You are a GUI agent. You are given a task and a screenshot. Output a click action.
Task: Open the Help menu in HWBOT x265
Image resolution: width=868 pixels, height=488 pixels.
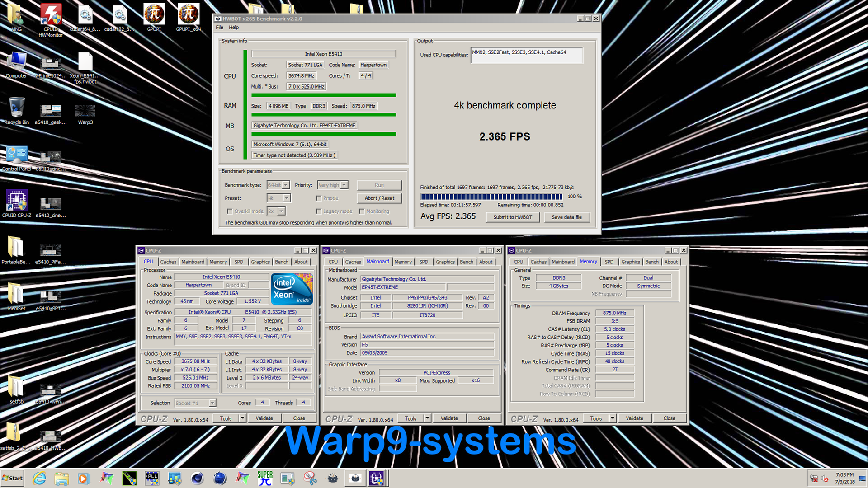click(234, 28)
